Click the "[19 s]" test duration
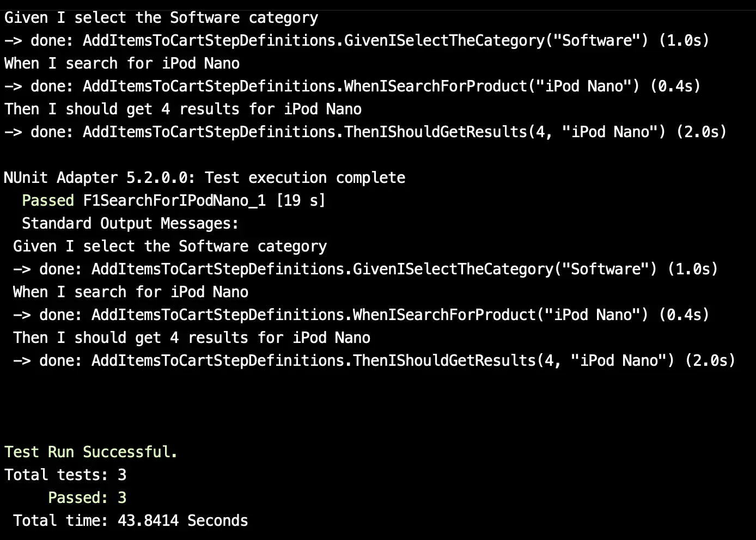 (301, 200)
